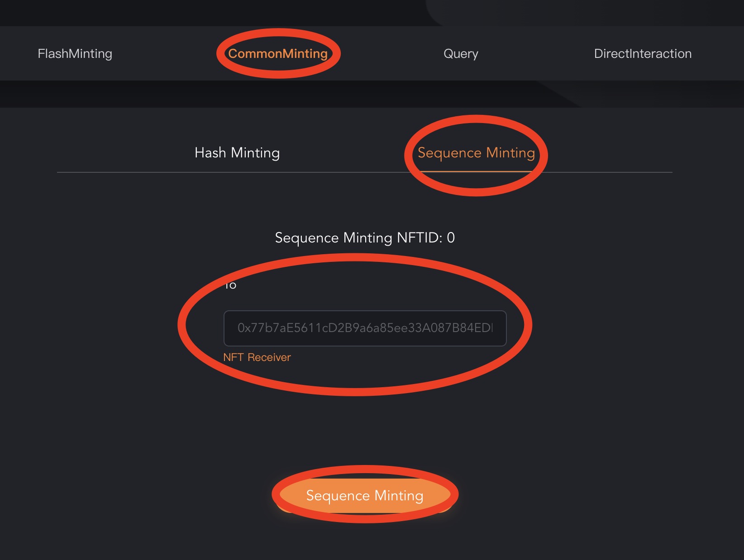Image resolution: width=744 pixels, height=560 pixels.
Task: Activate the highlighted CommonMinting navigation item
Action: click(278, 54)
